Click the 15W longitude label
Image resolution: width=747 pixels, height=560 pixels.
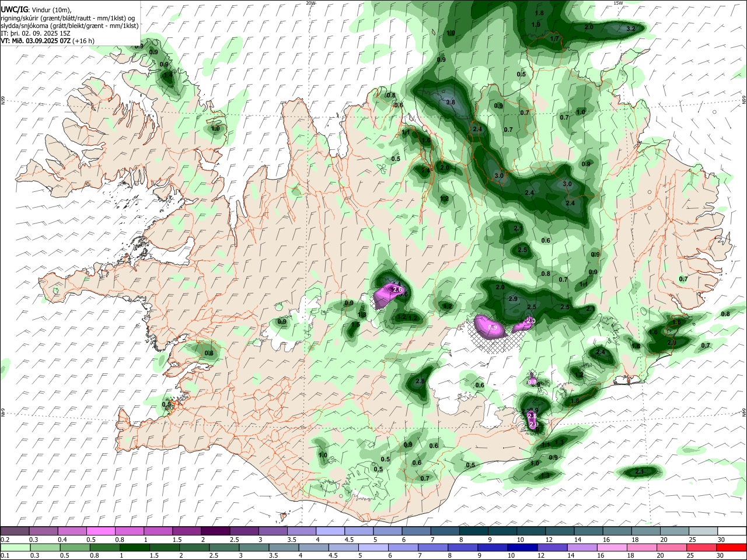point(617,3)
